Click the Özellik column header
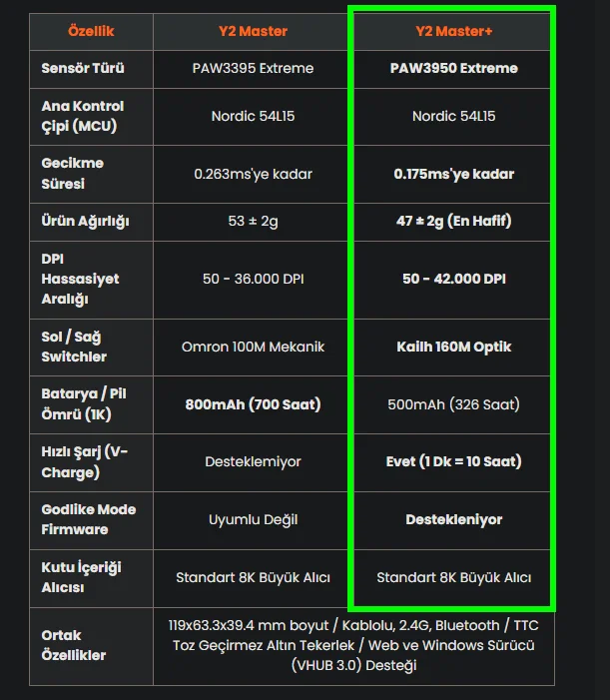Screen dimensions: 610x700 [91, 31]
